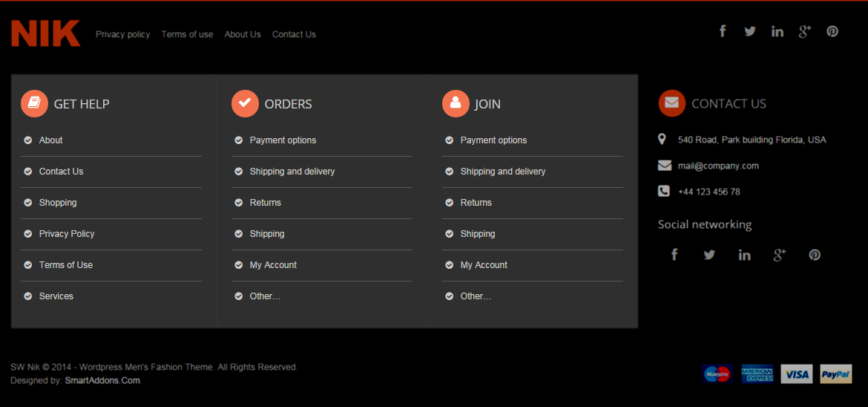Click the orange Get Help book icon
The image size is (868, 407).
coord(34,104)
